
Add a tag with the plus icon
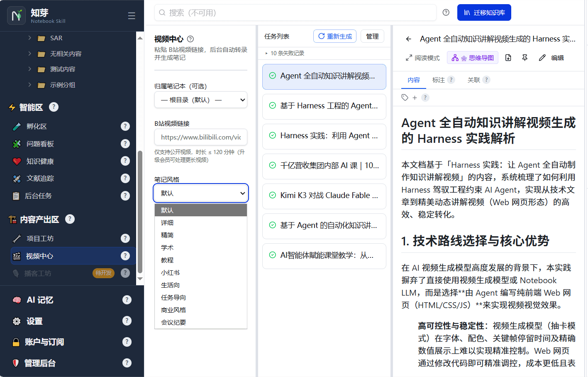[x=415, y=98]
